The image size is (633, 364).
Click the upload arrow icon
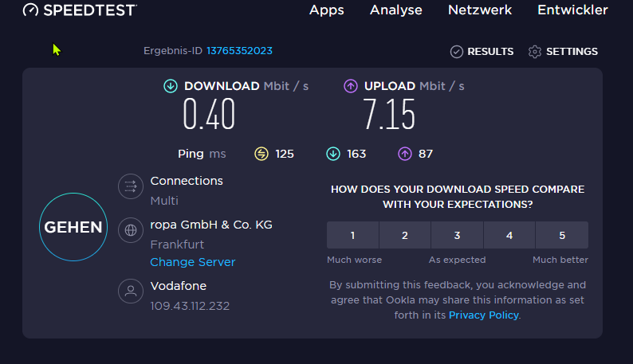[351, 86]
